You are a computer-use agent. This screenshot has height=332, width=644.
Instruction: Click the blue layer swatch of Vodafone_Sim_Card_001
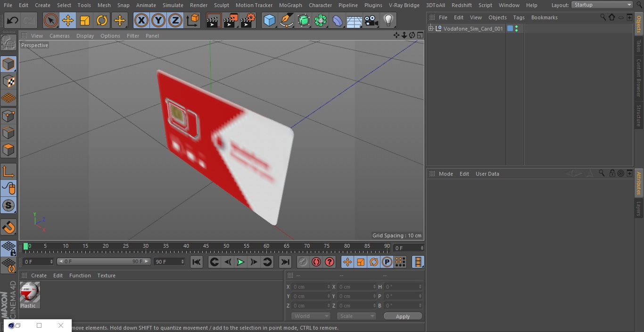click(510, 29)
